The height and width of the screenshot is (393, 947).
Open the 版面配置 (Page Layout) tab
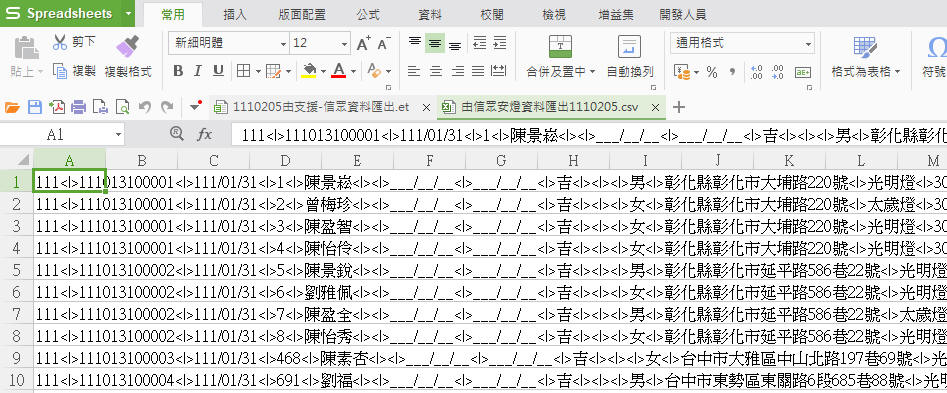click(x=302, y=14)
